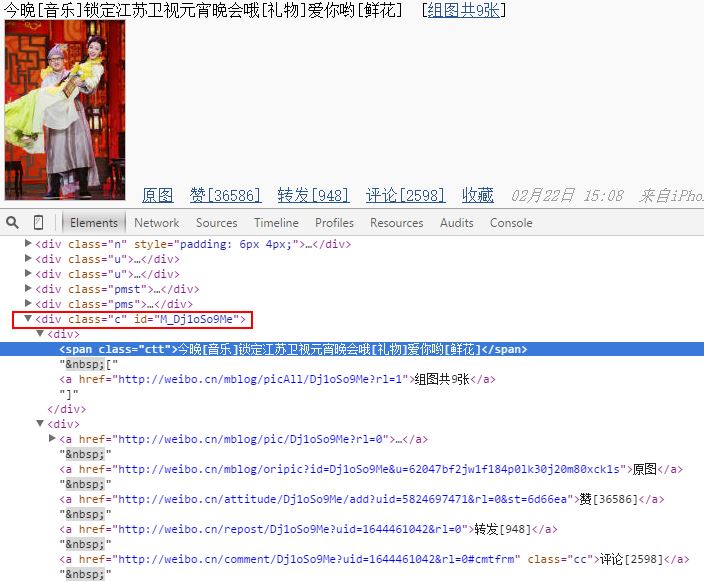This screenshot has height=582, width=704.
Task: Click the closing </div> tag line
Action: point(66,409)
